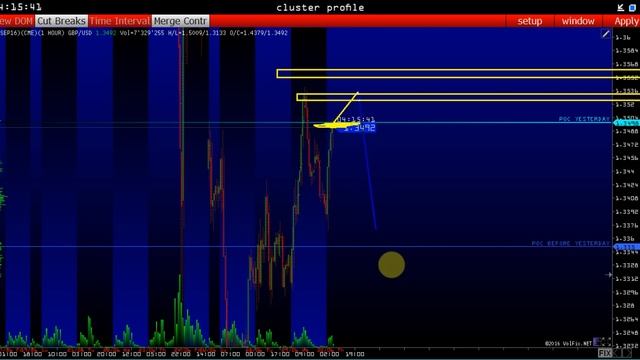Viewport: 640px width, 360px height.
Task: Click the collapse arrow icon in title bar
Action: click(x=621, y=7)
